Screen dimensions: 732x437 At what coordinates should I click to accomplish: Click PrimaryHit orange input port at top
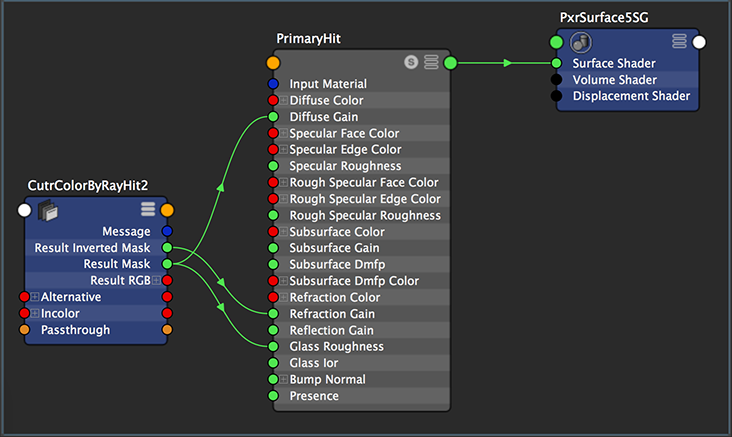(x=273, y=63)
